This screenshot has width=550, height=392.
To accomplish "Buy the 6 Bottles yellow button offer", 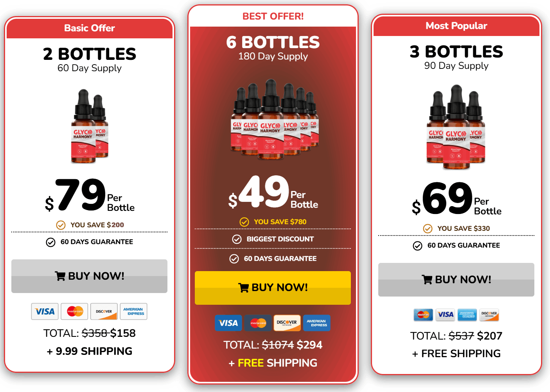I will tap(273, 288).
